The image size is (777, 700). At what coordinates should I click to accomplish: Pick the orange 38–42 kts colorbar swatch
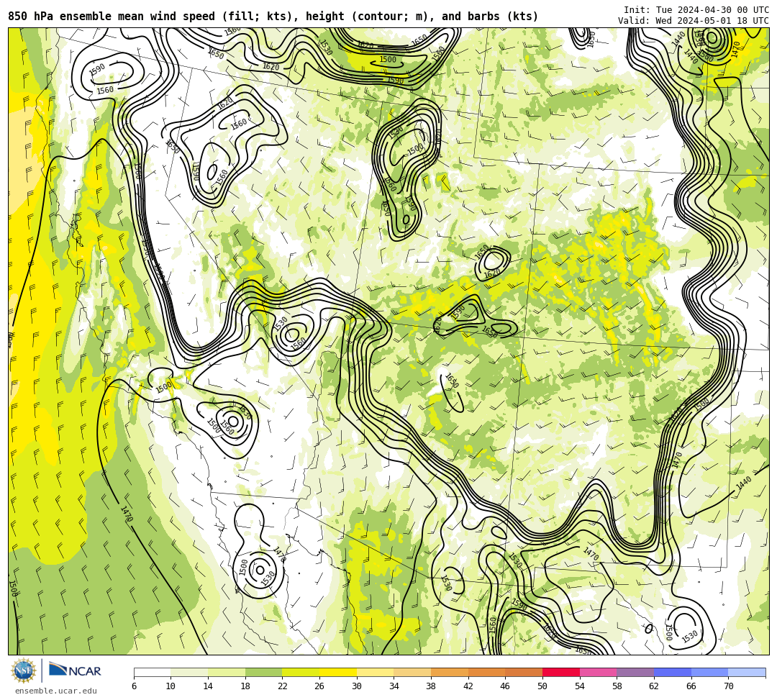(x=450, y=672)
